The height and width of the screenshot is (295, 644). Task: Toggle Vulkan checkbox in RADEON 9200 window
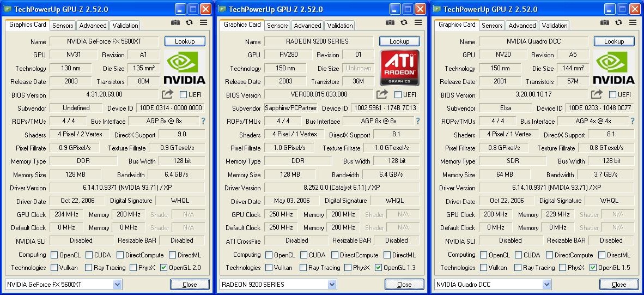(x=269, y=268)
